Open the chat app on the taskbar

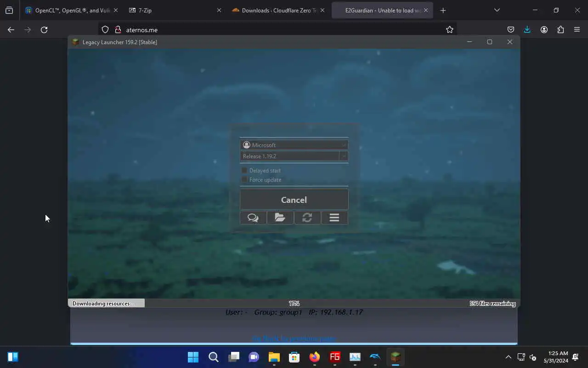254,357
